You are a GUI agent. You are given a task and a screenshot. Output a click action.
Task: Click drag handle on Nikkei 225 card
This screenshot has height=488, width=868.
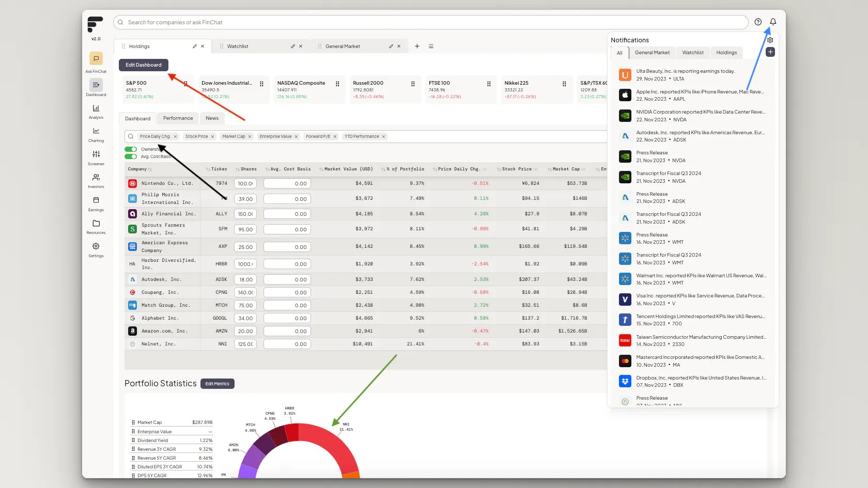[564, 84]
